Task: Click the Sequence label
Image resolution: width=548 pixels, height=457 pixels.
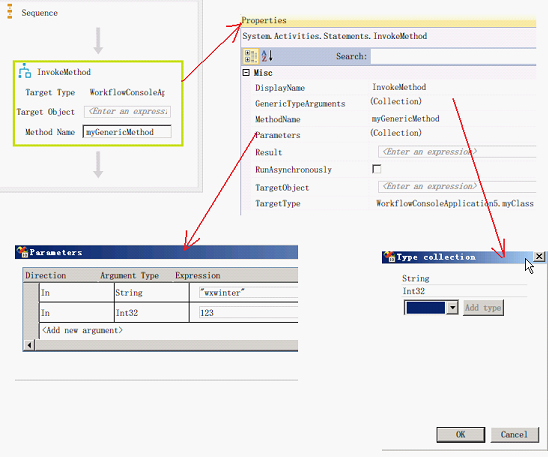Action: tap(39, 13)
